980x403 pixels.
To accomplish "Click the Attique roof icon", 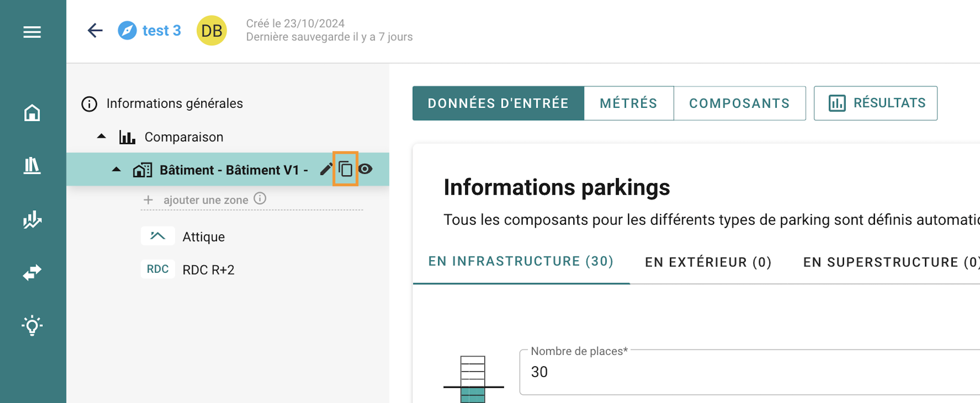I will pos(157,236).
